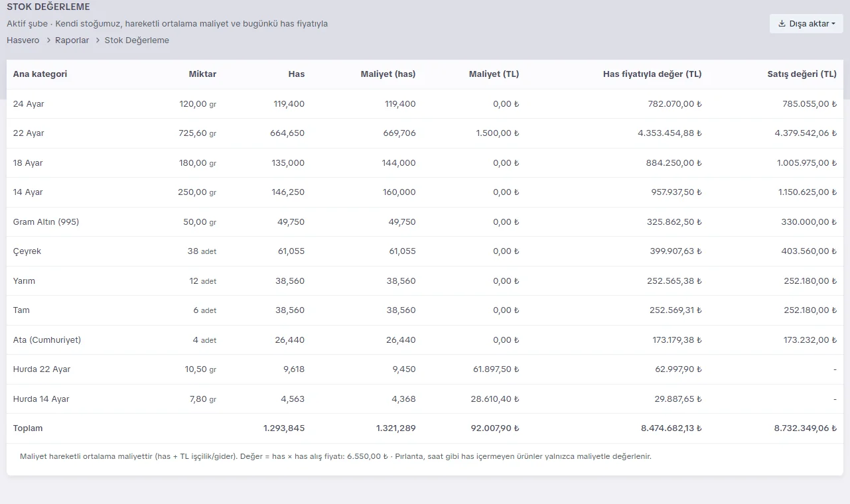The height and width of the screenshot is (504, 850).
Task: Click the Toplam row label
Action: click(x=28, y=428)
